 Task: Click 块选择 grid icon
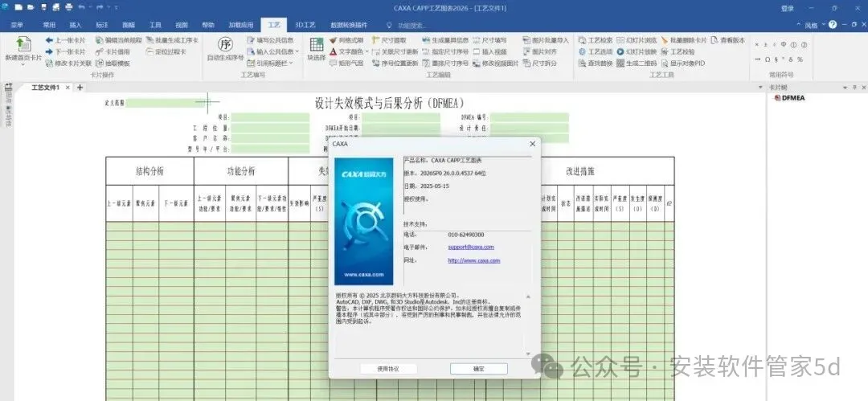click(x=317, y=45)
